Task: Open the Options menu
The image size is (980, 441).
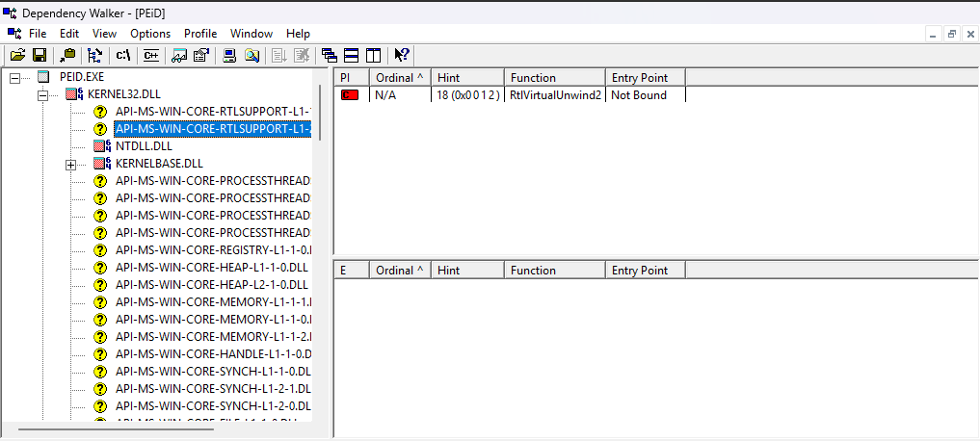Action: [150, 33]
